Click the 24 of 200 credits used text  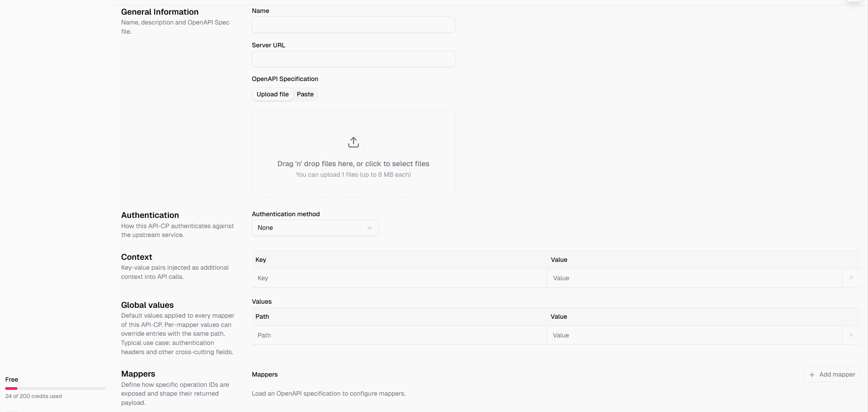(x=33, y=396)
